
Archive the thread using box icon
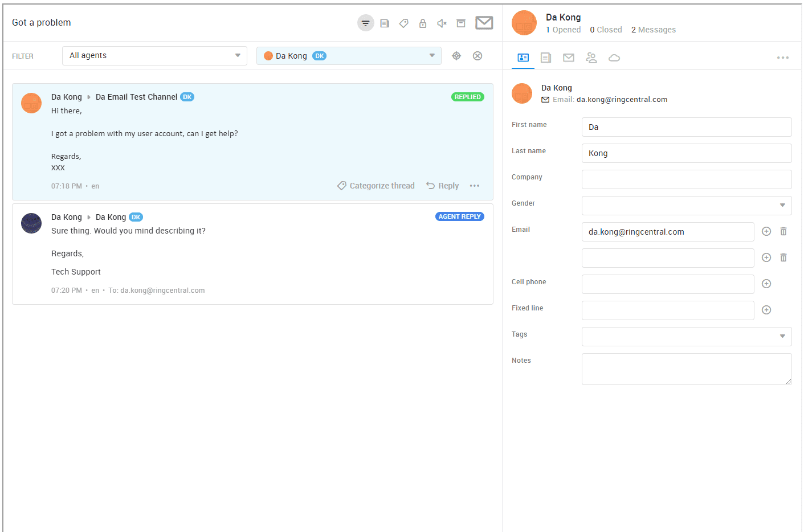[x=461, y=23]
